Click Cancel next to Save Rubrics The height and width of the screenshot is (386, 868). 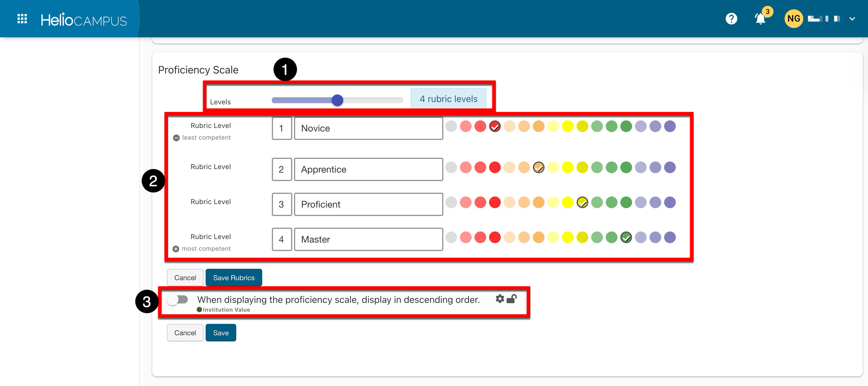coord(185,278)
